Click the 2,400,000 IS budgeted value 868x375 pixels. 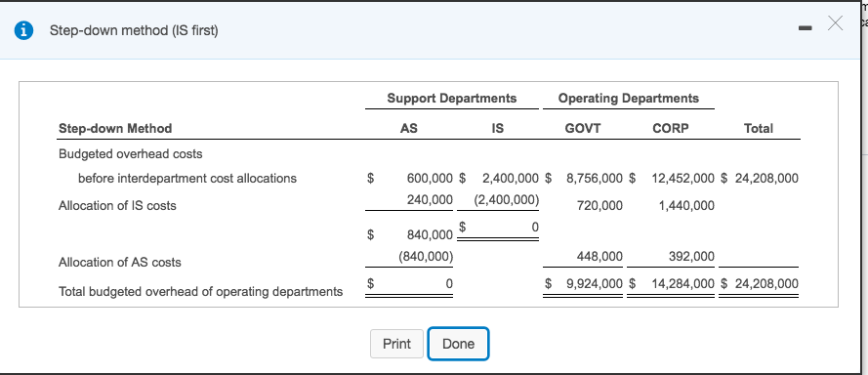(x=511, y=179)
